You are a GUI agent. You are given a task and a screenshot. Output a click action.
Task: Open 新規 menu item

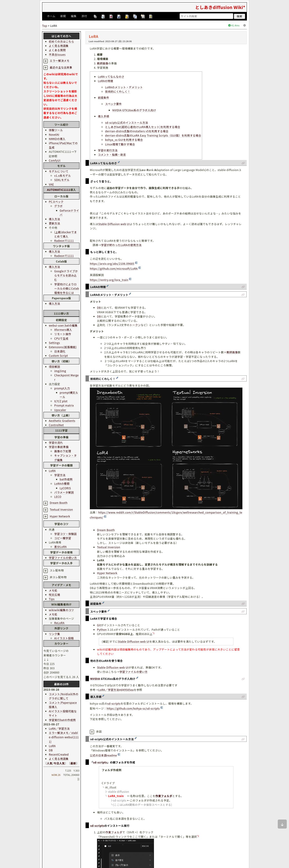click(x=63, y=16)
